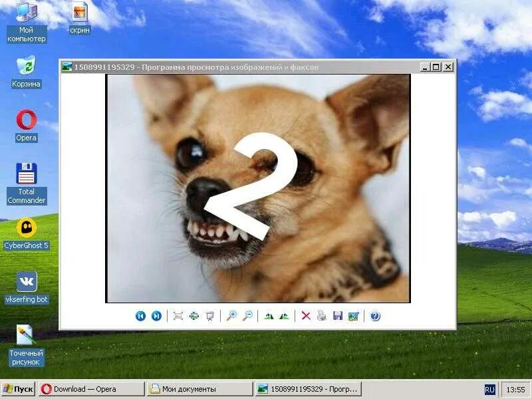The image size is (532, 399).
Task: Rotate image clockwise
Action: (269, 316)
